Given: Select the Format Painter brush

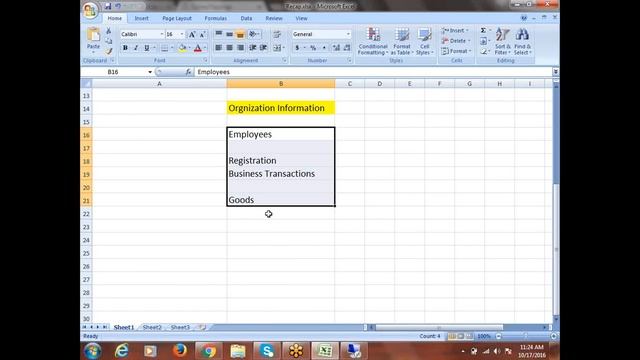Looking at the screenshot, I should click(x=109, y=51).
